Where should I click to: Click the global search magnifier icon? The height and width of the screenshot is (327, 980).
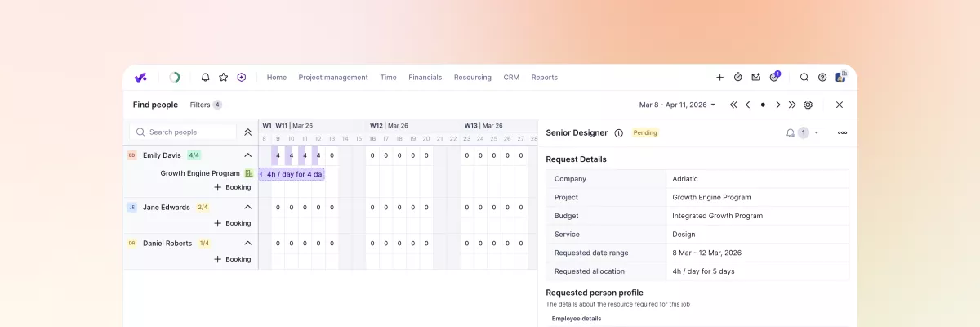(804, 78)
